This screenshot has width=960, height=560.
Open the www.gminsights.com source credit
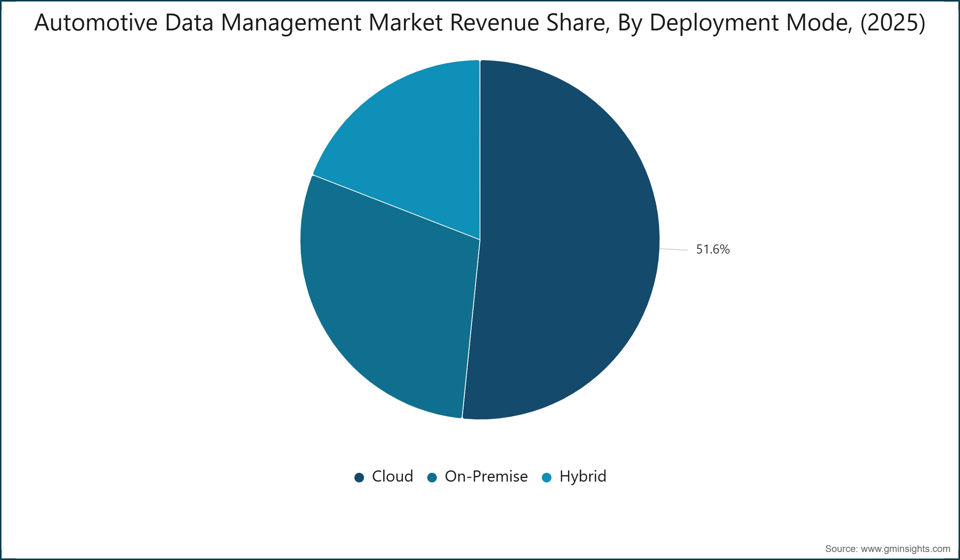(x=888, y=549)
